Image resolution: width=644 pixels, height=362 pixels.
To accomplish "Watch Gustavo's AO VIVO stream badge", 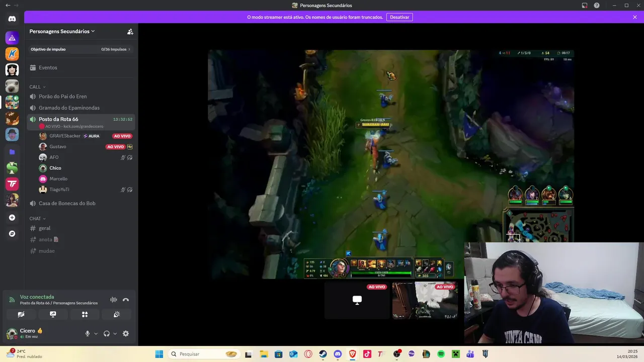I will 115,147.
